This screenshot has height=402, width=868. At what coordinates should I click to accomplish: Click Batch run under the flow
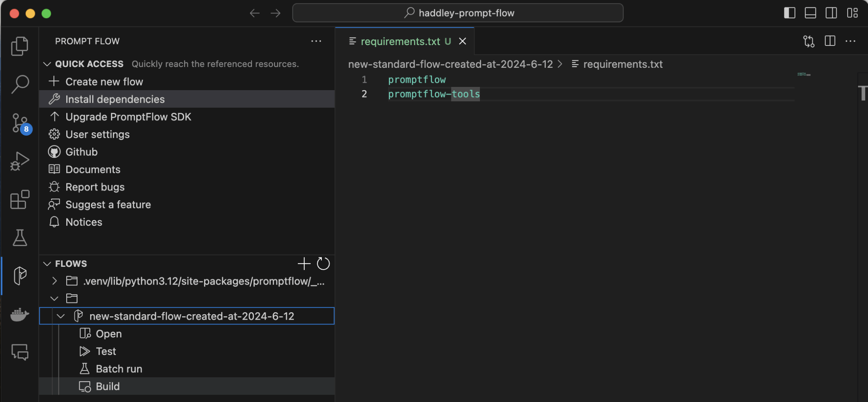pos(119,369)
